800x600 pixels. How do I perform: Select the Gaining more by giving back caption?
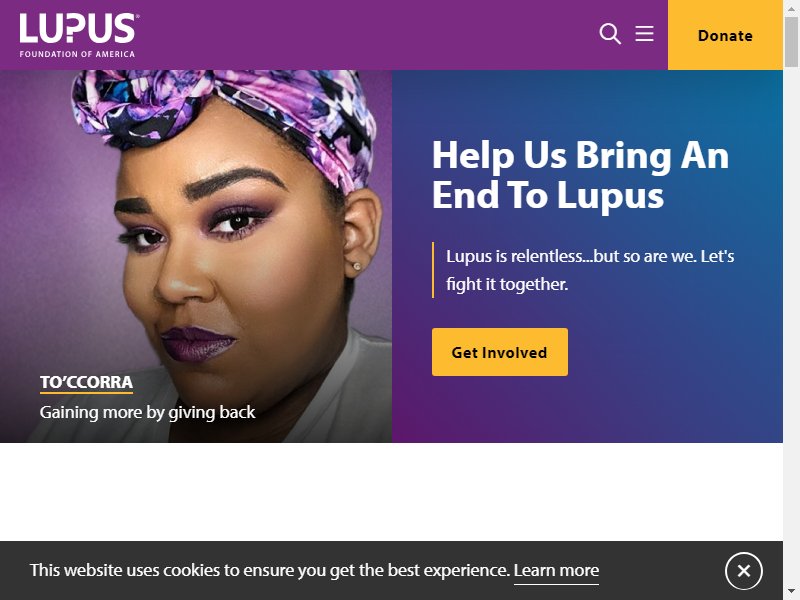[147, 412]
